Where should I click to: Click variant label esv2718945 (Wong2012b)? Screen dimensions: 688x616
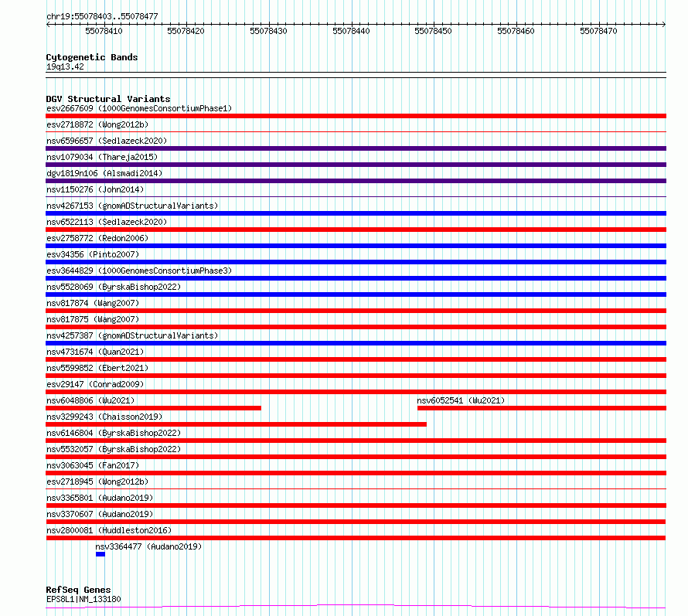pyautogui.click(x=97, y=482)
